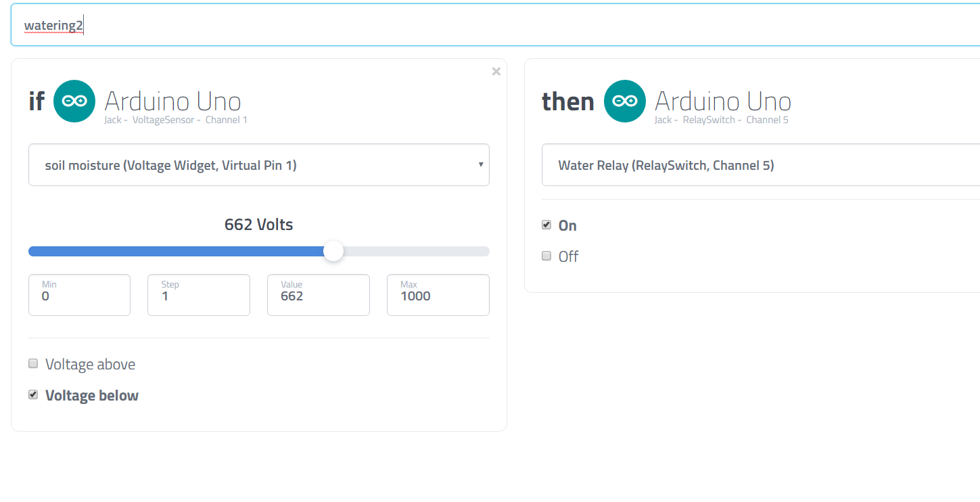980x502 pixels.
Task: Check the Off relay checkbox
Action: point(546,256)
